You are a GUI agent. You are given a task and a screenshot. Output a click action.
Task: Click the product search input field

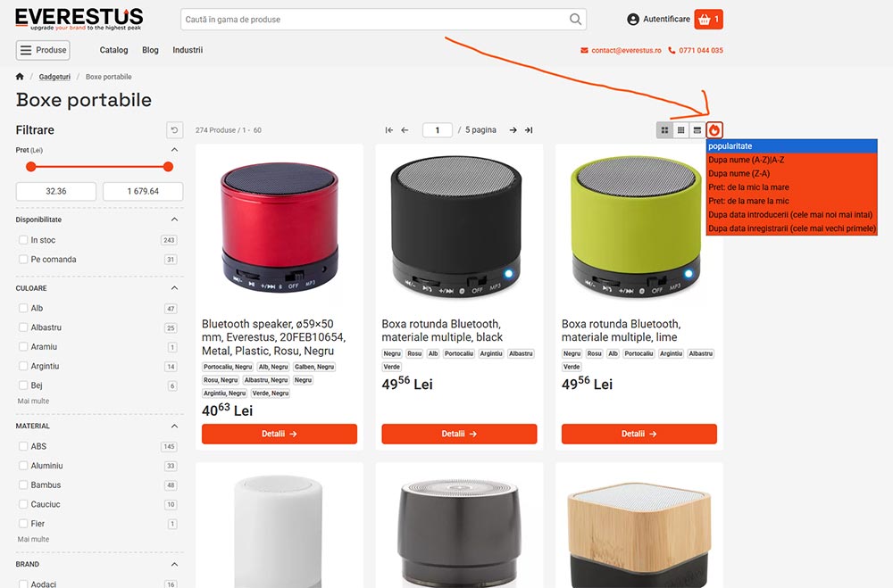coord(373,20)
